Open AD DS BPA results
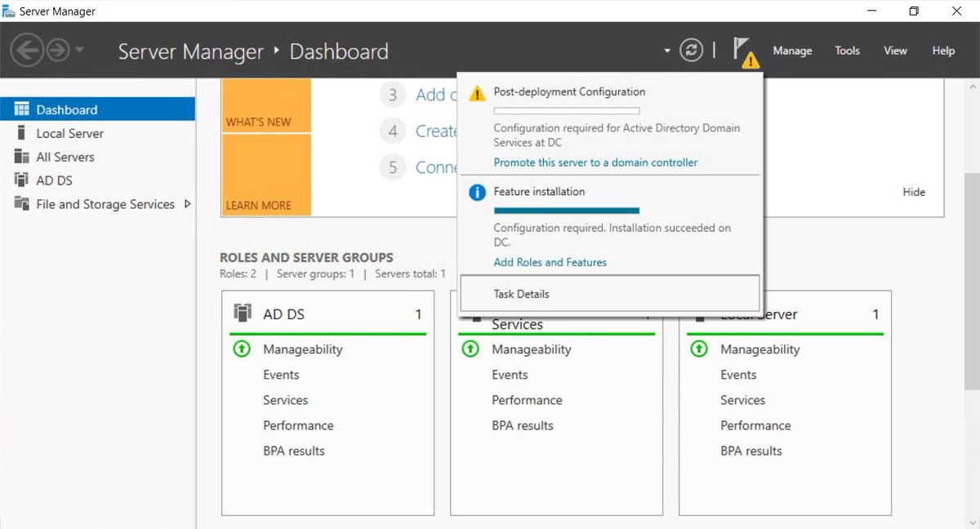980x529 pixels. [x=294, y=451]
